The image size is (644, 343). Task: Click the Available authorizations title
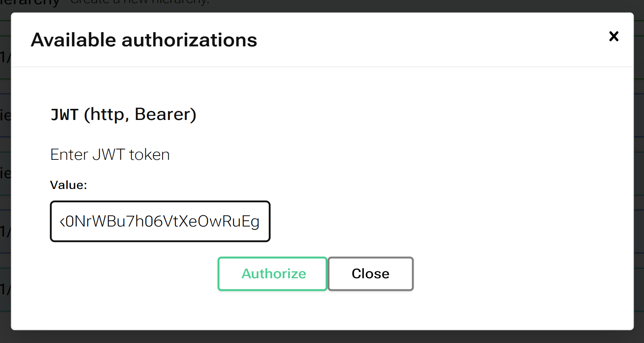(144, 39)
